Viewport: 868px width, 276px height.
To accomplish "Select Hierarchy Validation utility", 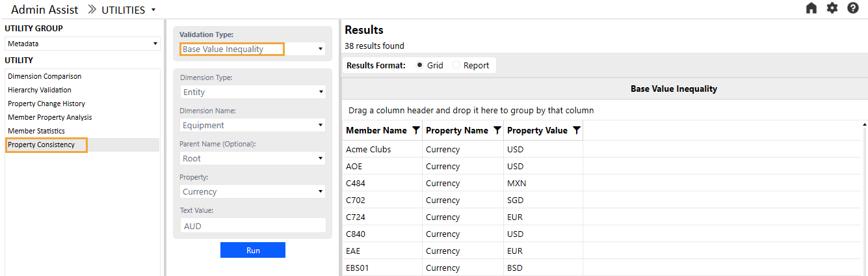I will 40,90.
